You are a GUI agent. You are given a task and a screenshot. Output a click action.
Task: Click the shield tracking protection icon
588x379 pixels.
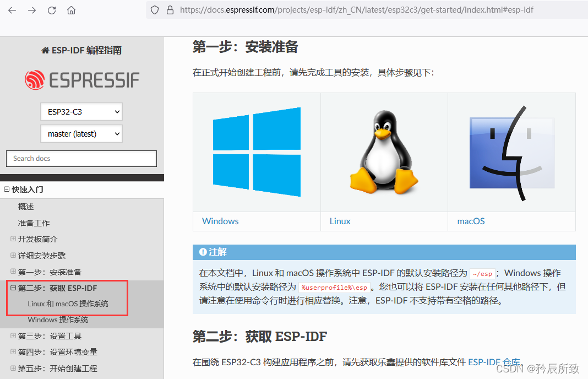coord(155,10)
